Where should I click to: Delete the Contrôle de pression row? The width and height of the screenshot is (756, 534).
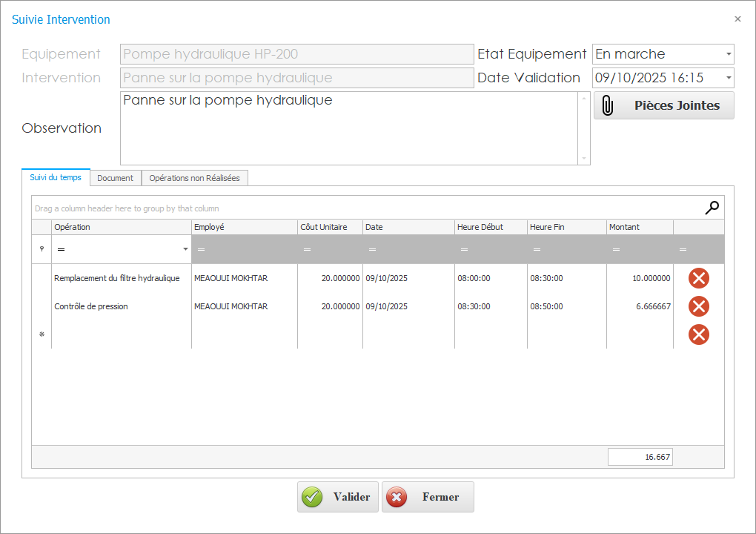(x=698, y=306)
